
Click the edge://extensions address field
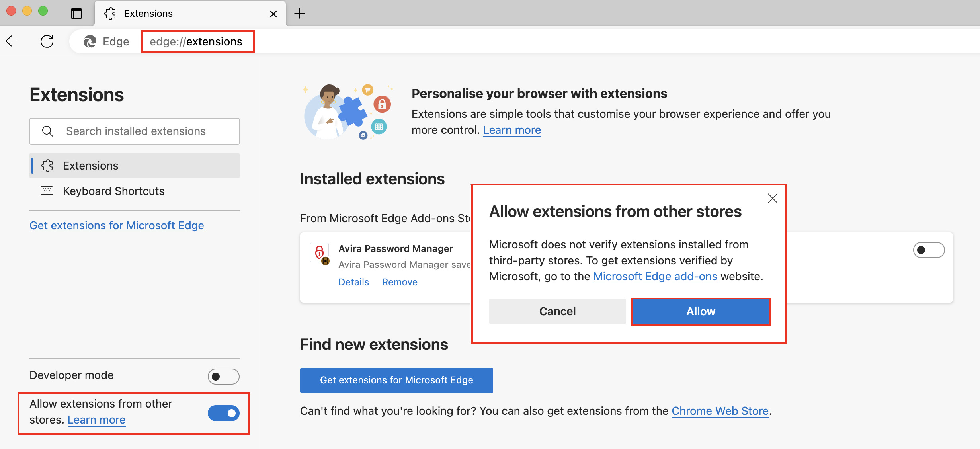[196, 41]
